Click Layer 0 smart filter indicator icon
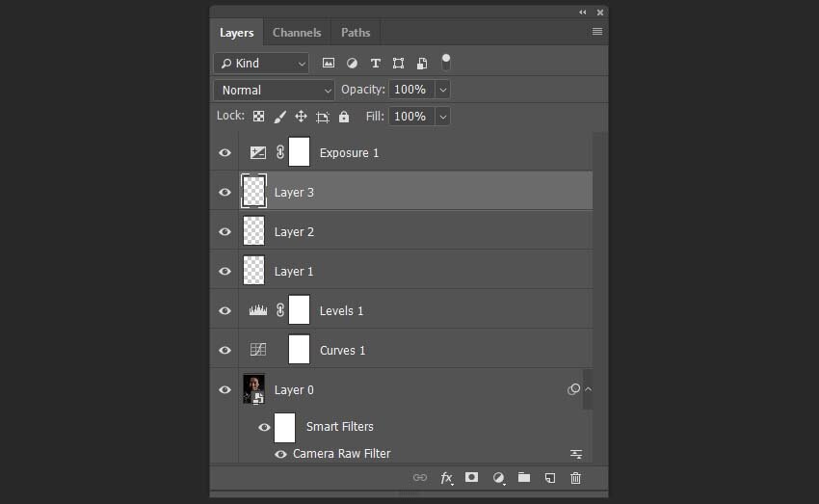819x504 pixels. point(573,389)
